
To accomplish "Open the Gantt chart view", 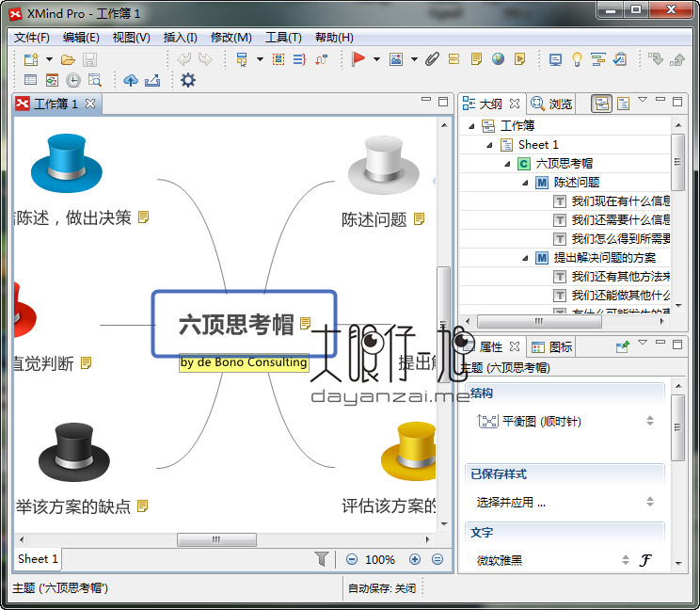I will click(597, 59).
